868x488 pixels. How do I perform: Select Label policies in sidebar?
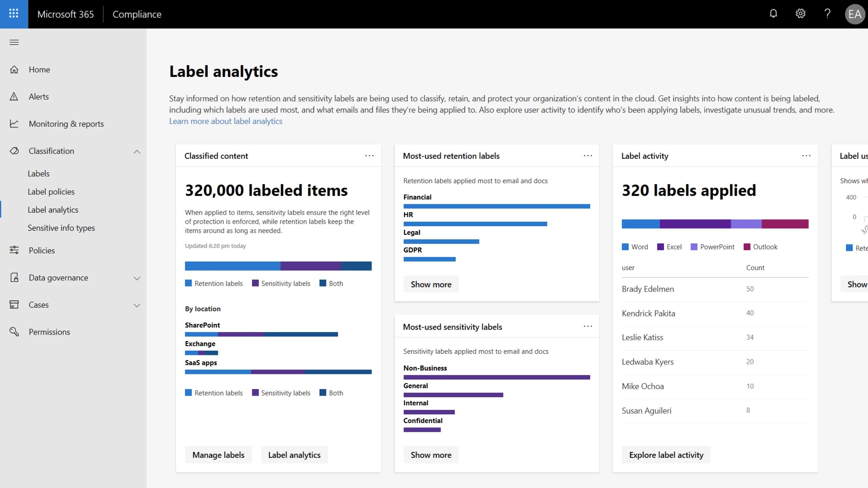point(51,192)
